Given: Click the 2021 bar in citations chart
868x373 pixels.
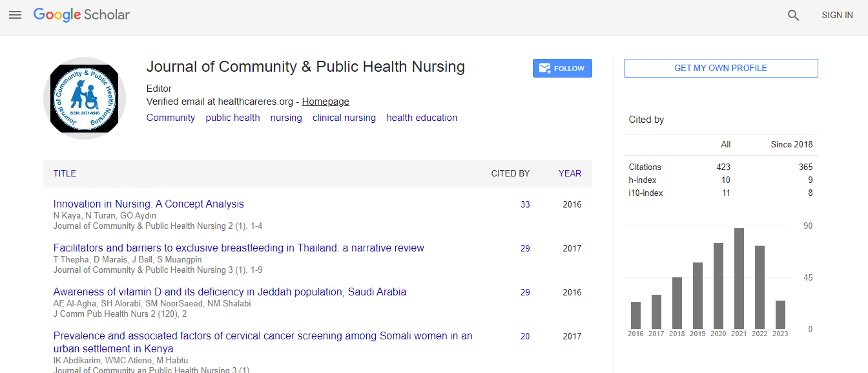Looking at the screenshot, I should pyautogui.click(x=739, y=279).
